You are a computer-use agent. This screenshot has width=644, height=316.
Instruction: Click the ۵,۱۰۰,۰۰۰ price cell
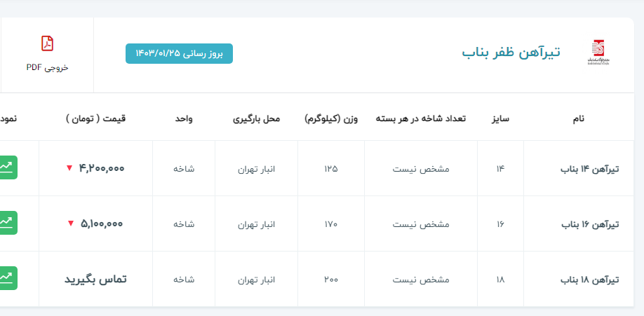(x=102, y=224)
